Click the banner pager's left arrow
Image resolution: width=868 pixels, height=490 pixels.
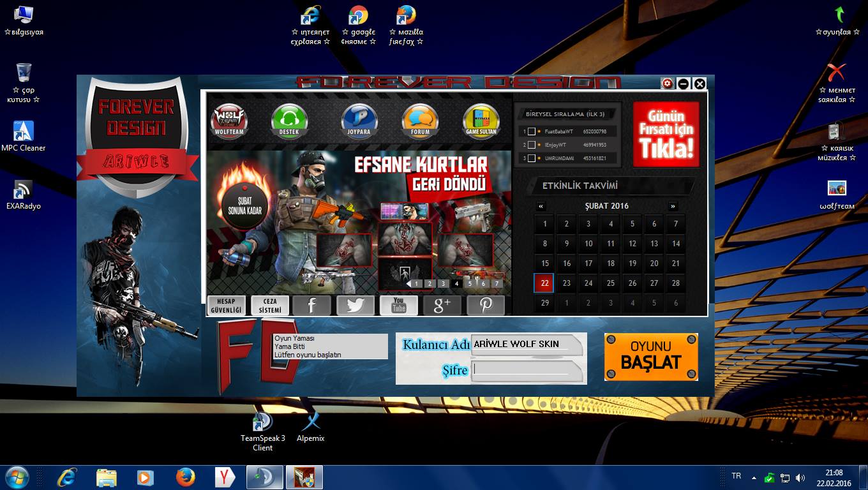(x=408, y=284)
